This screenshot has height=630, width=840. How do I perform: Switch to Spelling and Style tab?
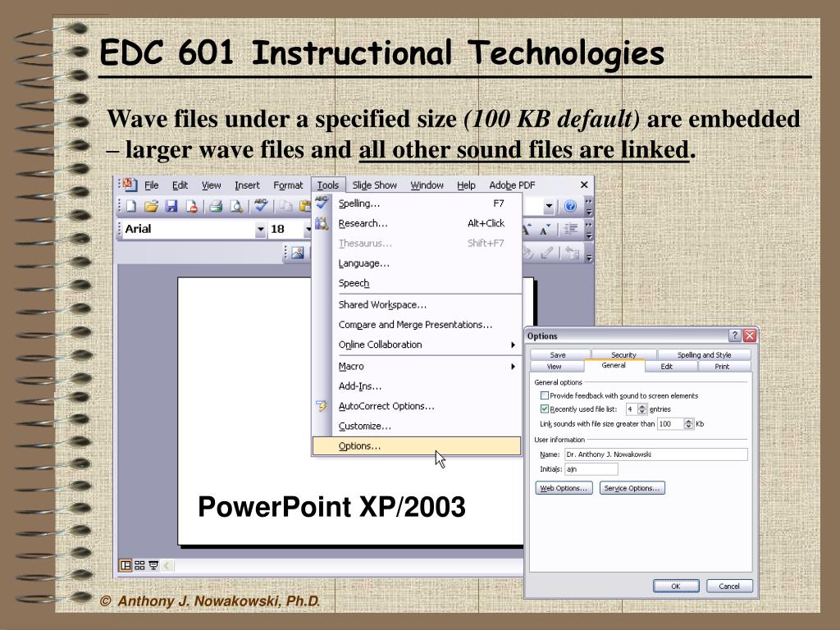pos(704,354)
